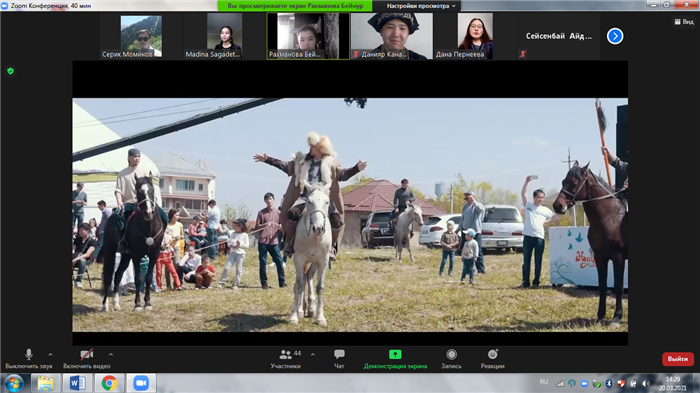Expand the audio options arrow beside microphone
Viewport: 700px width, 393px height.
(50, 355)
